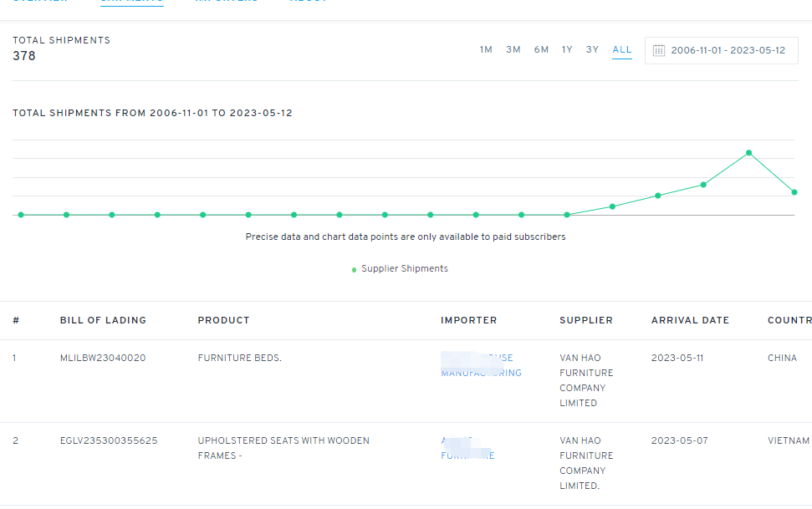This screenshot has height=509, width=812.
Task: Click the Product column header
Action: click(224, 320)
